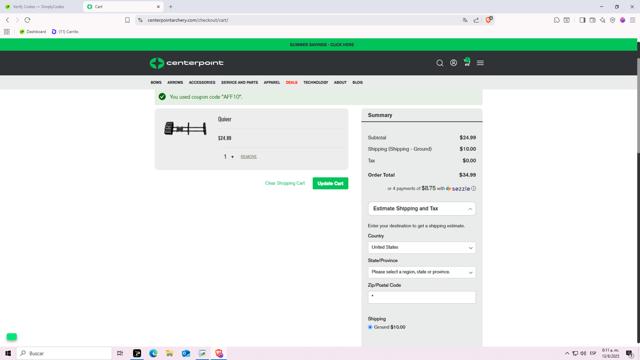Image resolution: width=640 pixels, height=360 pixels.
Task: Open the ARROWS menu
Action: click(x=175, y=82)
